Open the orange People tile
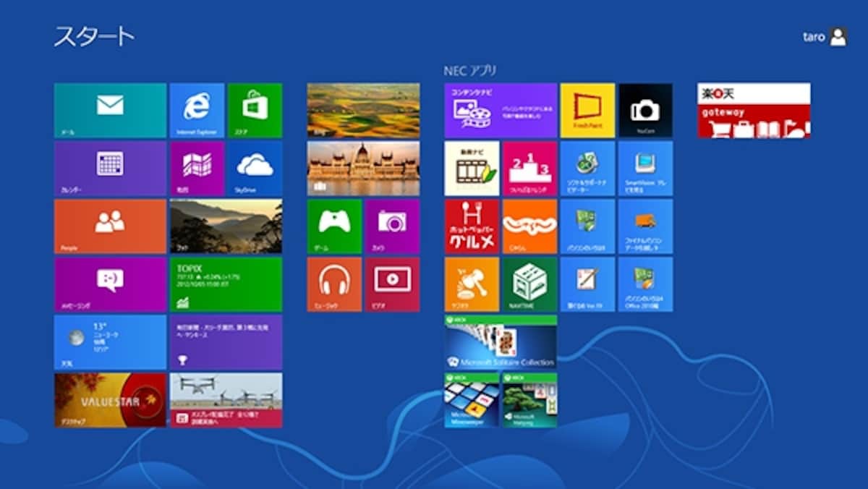Screen dimensions: 868x489 pyautogui.click(x=110, y=226)
